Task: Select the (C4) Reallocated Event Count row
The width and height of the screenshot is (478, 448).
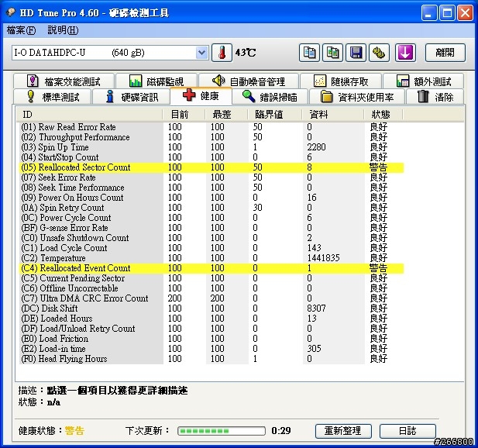Action: pyautogui.click(x=211, y=267)
